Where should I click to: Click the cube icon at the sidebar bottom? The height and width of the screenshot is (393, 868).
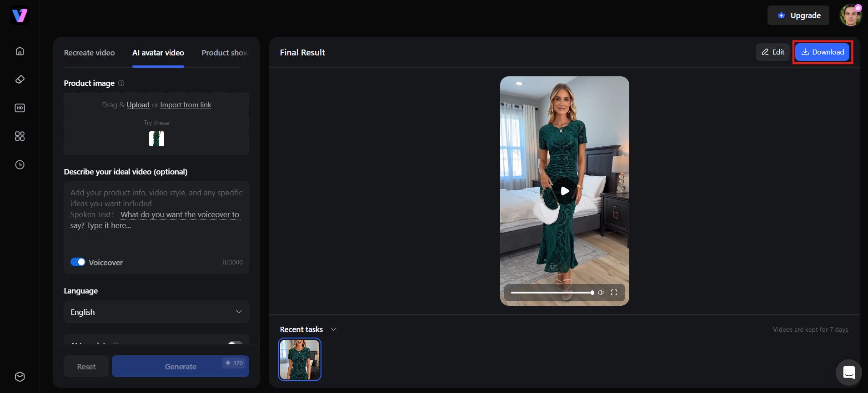click(x=20, y=377)
